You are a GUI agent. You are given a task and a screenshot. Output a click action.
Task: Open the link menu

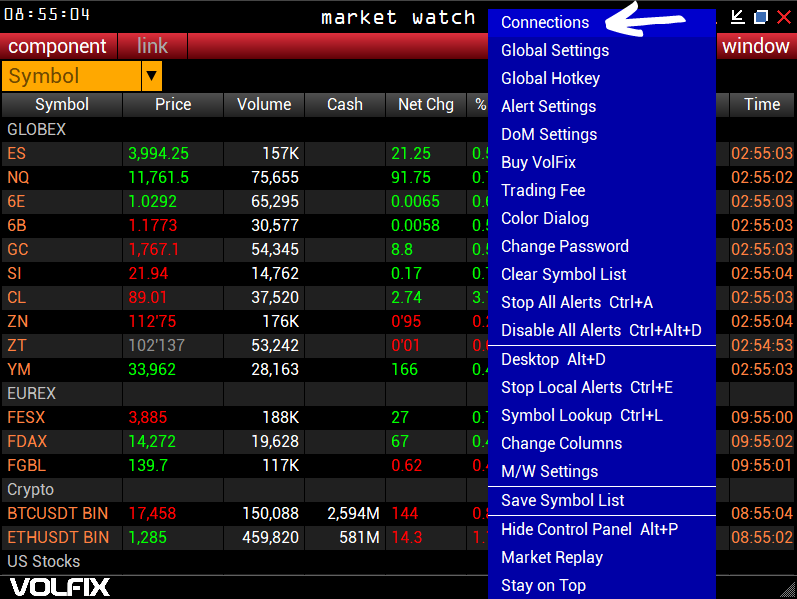pyautogui.click(x=152, y=46)
